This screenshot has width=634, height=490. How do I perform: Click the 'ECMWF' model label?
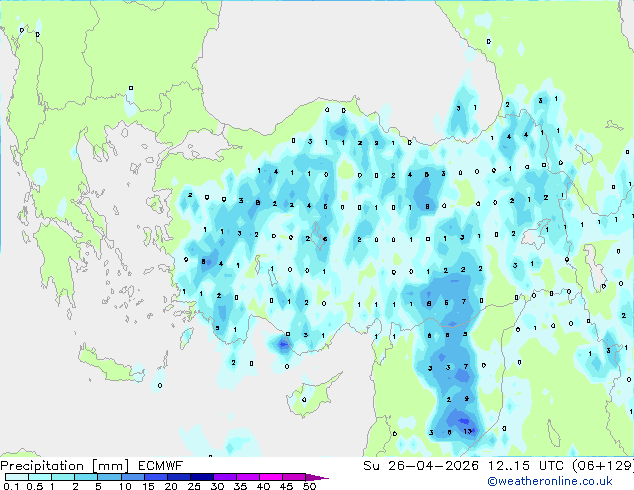point(161,466)
